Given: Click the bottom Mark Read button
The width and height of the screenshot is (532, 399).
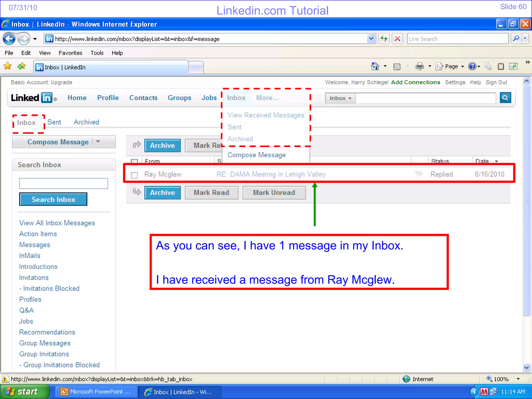Looking at the screenshot, I should tap(211, 192).
